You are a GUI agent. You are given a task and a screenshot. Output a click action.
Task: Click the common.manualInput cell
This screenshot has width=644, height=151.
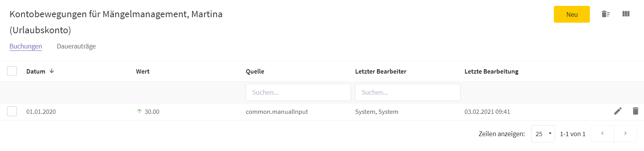(x=277, y=111)
